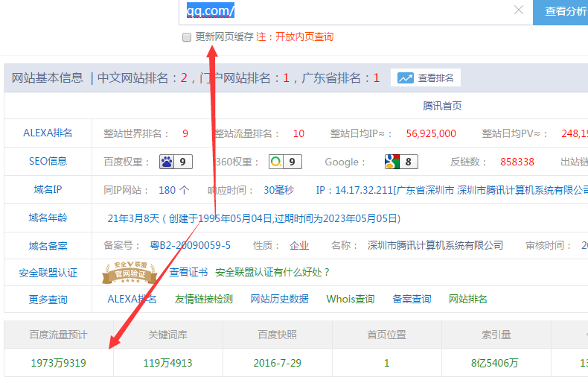Click the 查看排名 button
This screenshot has height=383, width=588.
[425, 77]
